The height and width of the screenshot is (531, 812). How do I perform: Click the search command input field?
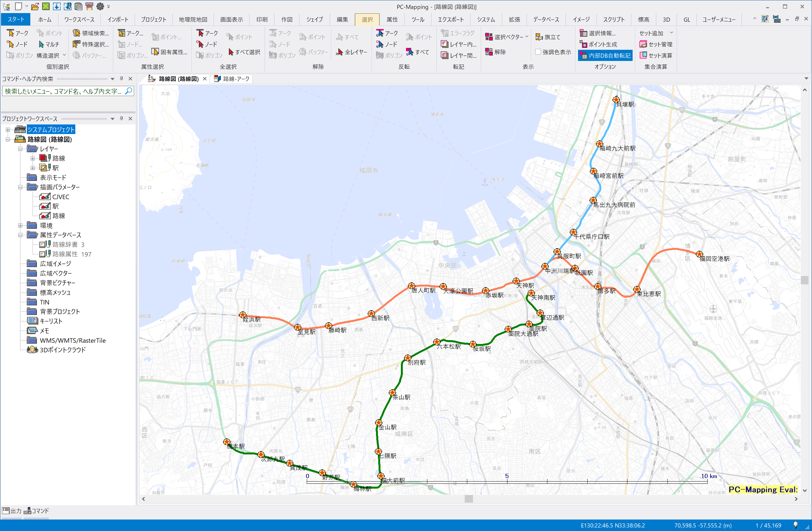64,91
